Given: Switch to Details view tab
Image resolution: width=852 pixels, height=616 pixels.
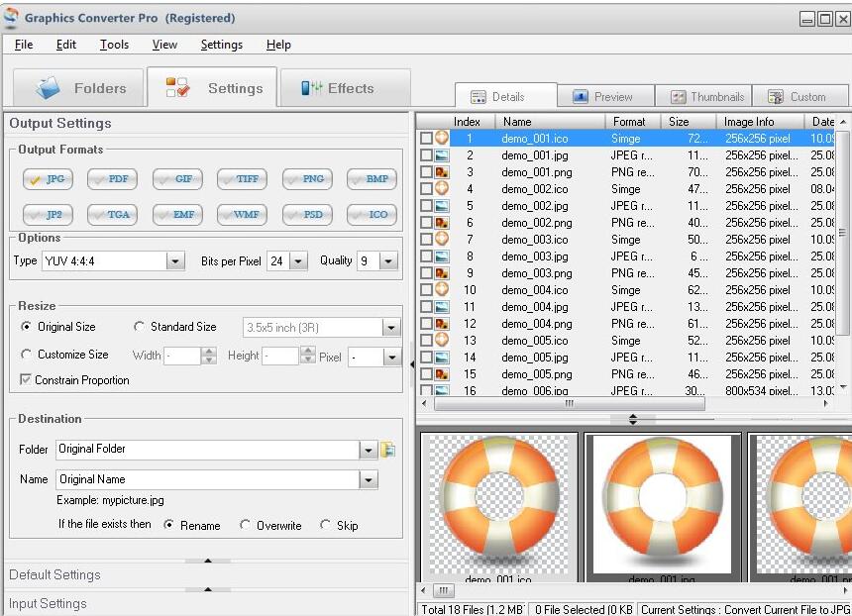Looking at the screenshot, I should click(x=506, y=96).
